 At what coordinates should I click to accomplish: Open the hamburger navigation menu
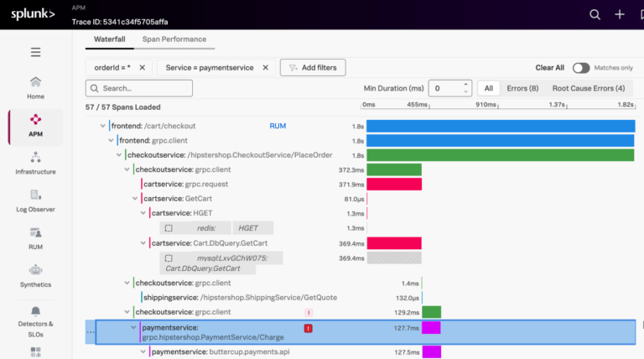click(35, 52)
